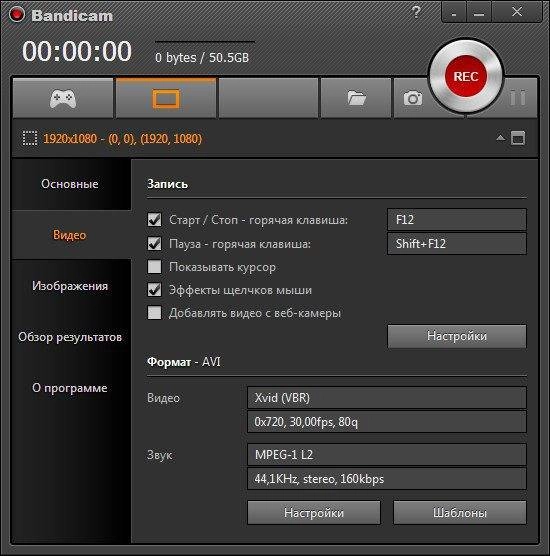Open help question mark icon
Viewport: 550px width, 556px height.
tap(416, 12)
